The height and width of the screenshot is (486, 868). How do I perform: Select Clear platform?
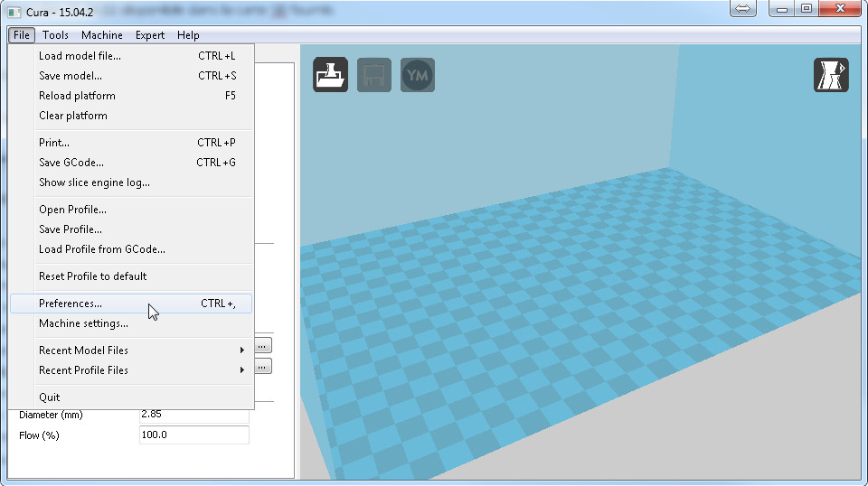(x=131, y=116)
